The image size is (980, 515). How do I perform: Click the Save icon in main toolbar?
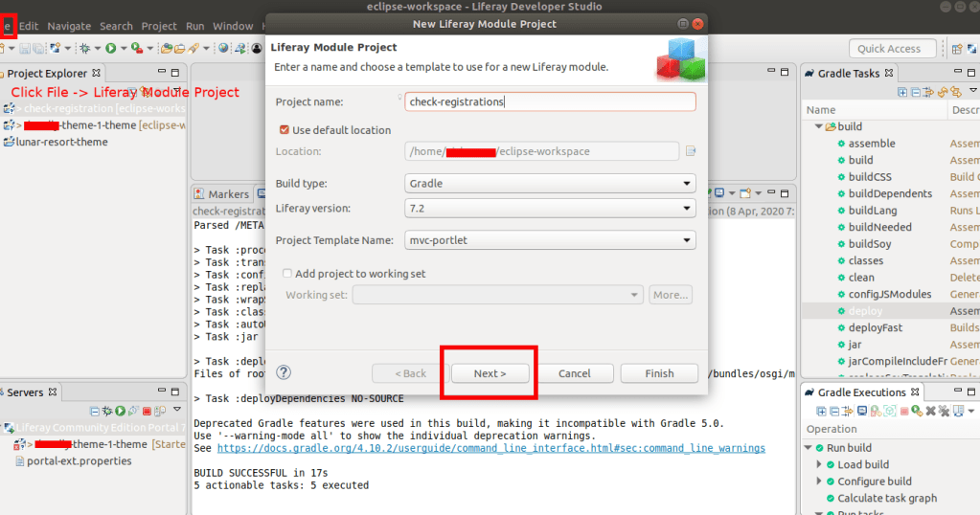coord(24,48)
